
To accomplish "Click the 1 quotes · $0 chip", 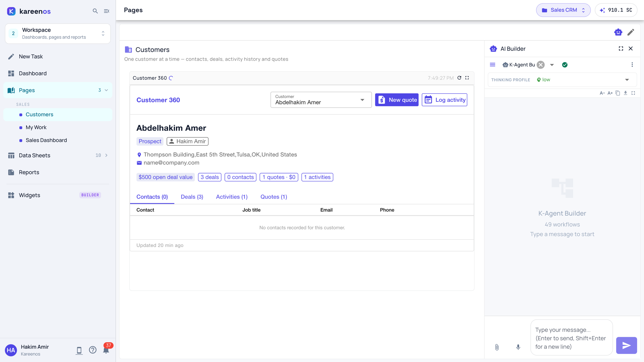I will [279, 177].
